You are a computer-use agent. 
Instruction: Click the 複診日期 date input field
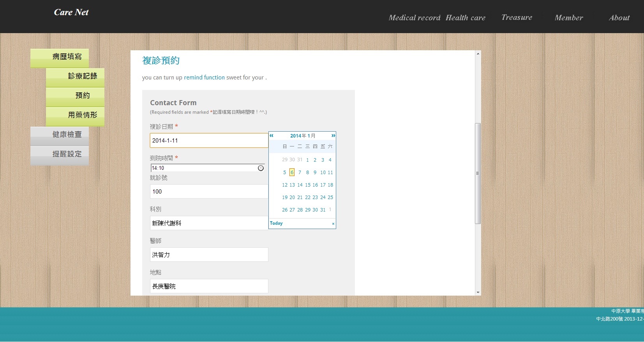coord(209,141)
